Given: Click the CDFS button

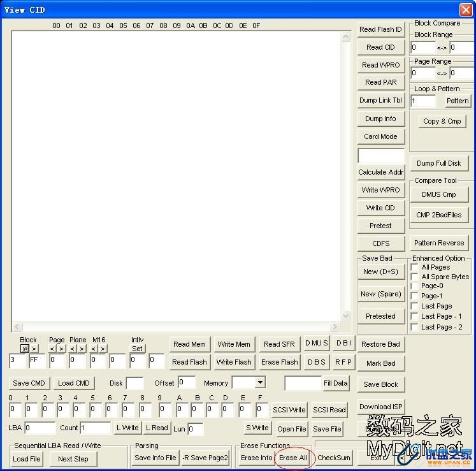Looking at the screenshot, I should (380, 243).
